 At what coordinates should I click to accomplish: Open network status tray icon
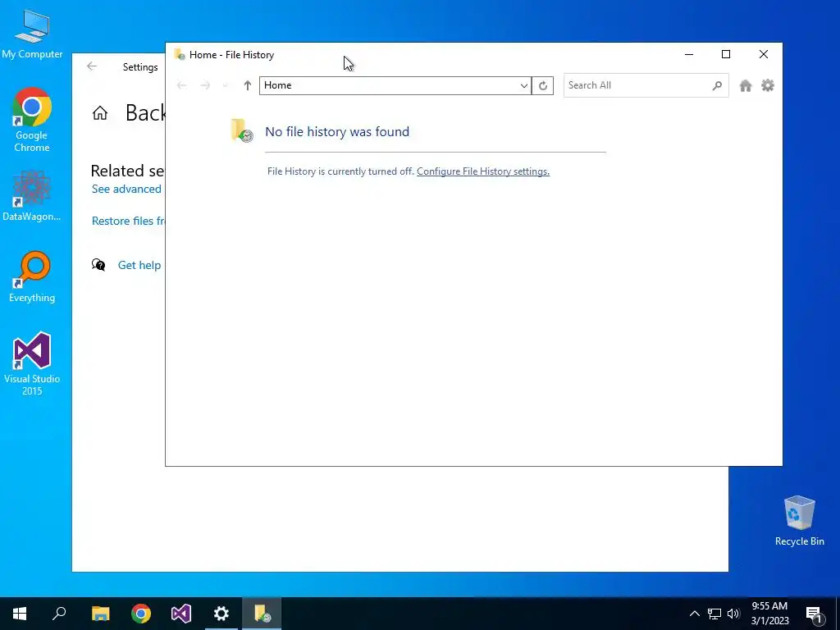pyautogui.click(x=714, y=614)
